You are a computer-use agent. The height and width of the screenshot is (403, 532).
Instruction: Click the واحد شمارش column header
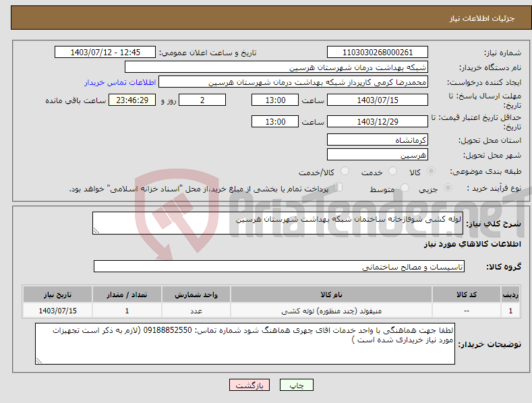196,294
